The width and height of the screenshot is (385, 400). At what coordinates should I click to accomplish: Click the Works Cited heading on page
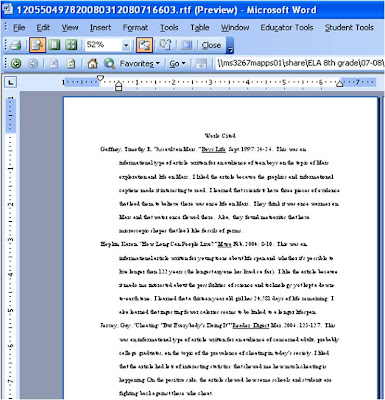[220, 136]
